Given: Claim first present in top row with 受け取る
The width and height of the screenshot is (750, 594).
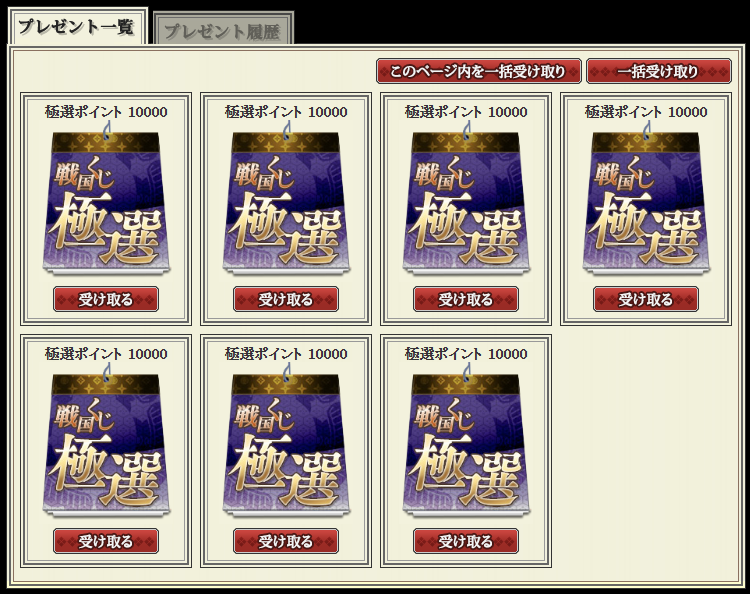Looking at the screenshot, I should coord(106,299).
